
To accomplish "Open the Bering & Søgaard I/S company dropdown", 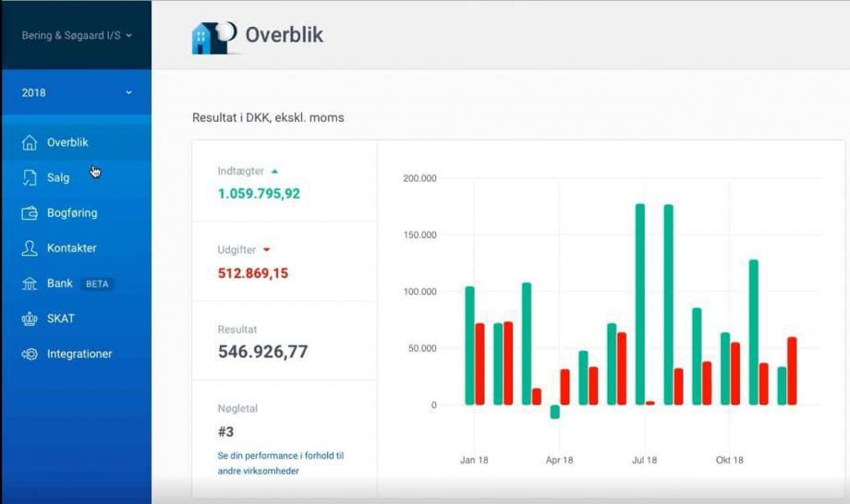I will click(77, 35).
